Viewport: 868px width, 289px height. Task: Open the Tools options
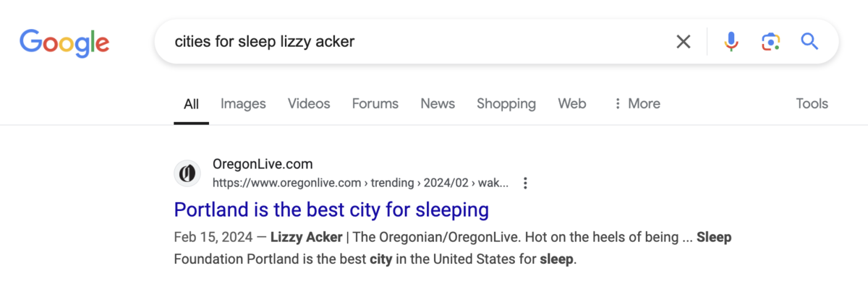pyautogui.click(x=812, y=103)
